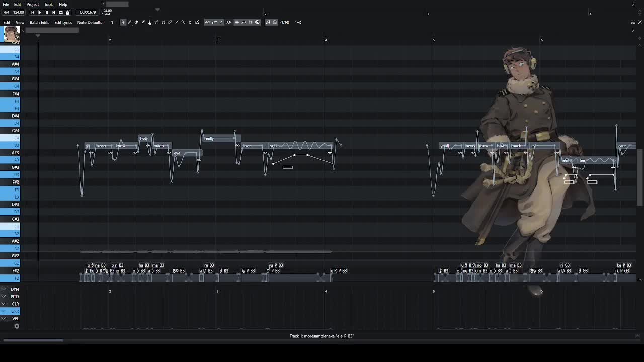
Task: Select the hand tool in toolbar
Action: (x=149, y=22)
